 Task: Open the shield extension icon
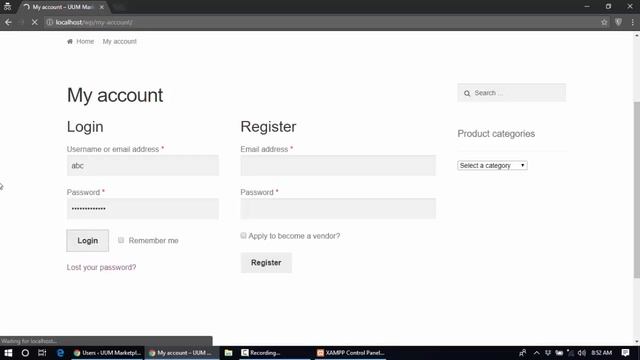(618, 22)
